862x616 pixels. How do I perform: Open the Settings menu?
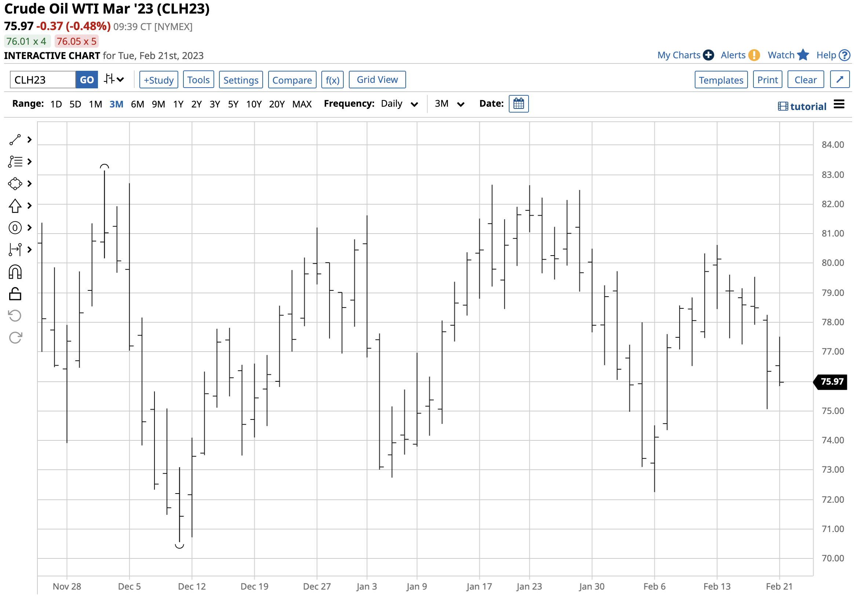241,80
